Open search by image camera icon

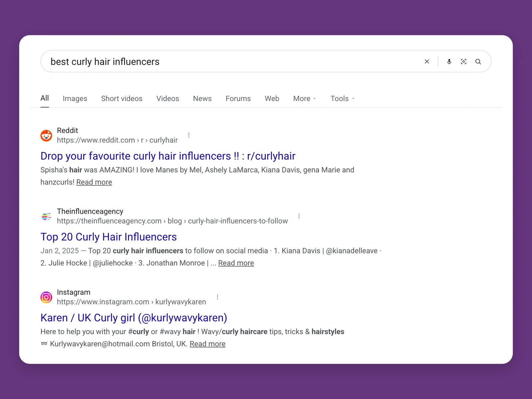464,62
